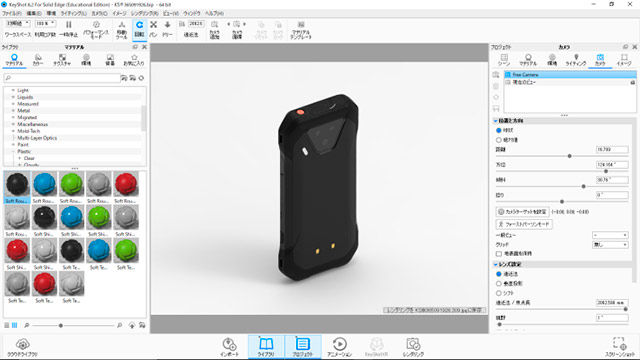Select Perspective (遠近法) lens radio button
Viewport: 640px width, 360px height.
pos(498,274)
